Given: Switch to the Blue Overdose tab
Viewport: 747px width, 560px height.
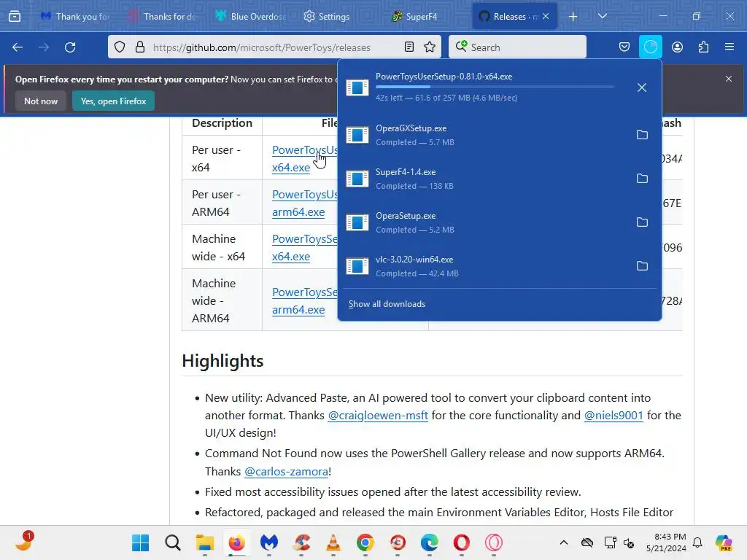Looking at the screenshot, I should (249, 17).
